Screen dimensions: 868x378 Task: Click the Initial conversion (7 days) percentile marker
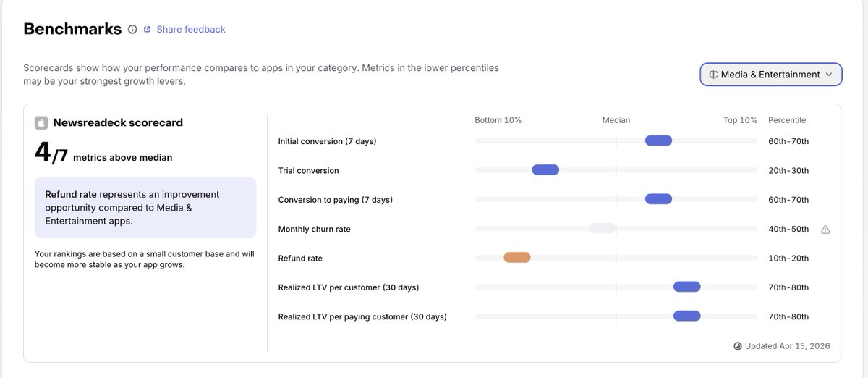click(658, 140)
